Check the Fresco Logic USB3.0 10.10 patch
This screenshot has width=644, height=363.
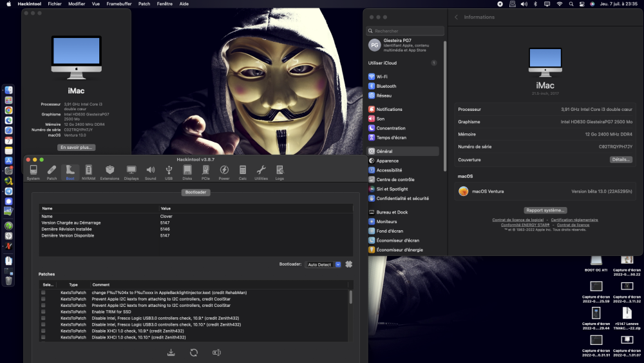pyautogui.click(x=43, y=324)
